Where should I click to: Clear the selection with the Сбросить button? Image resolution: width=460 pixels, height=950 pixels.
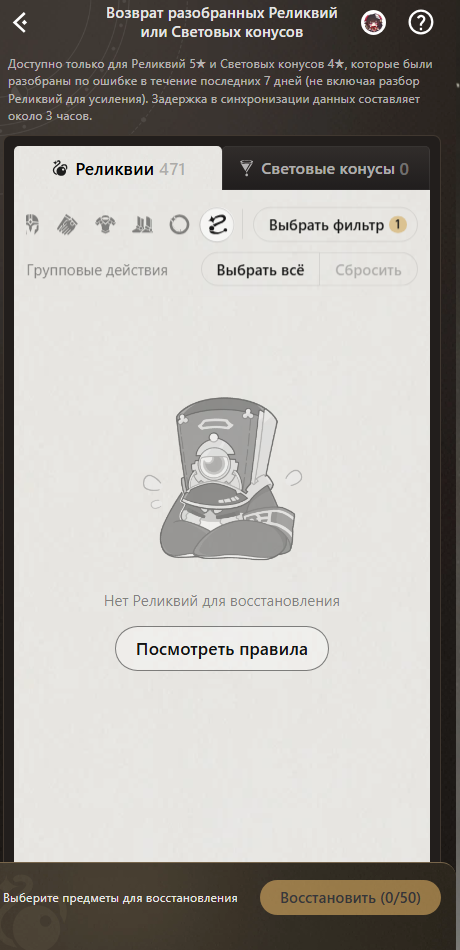(368, 269)
